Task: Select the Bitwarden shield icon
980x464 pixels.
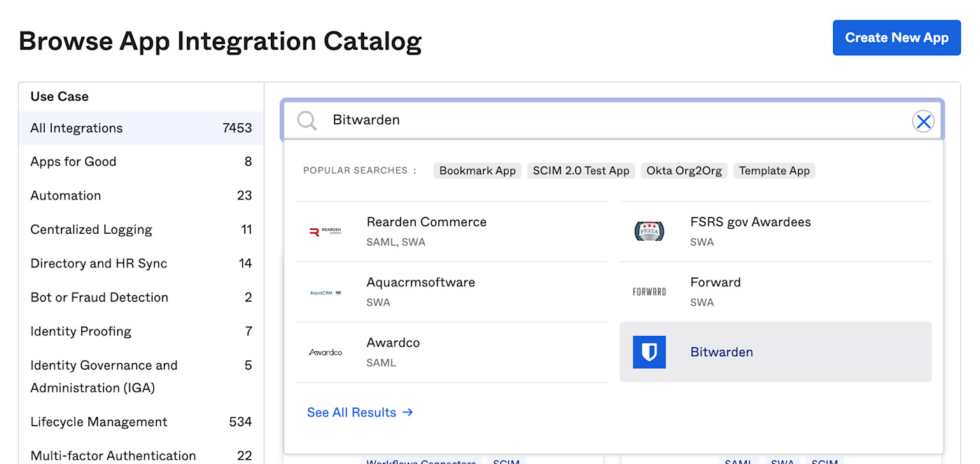Action: [x=649, y=352]
